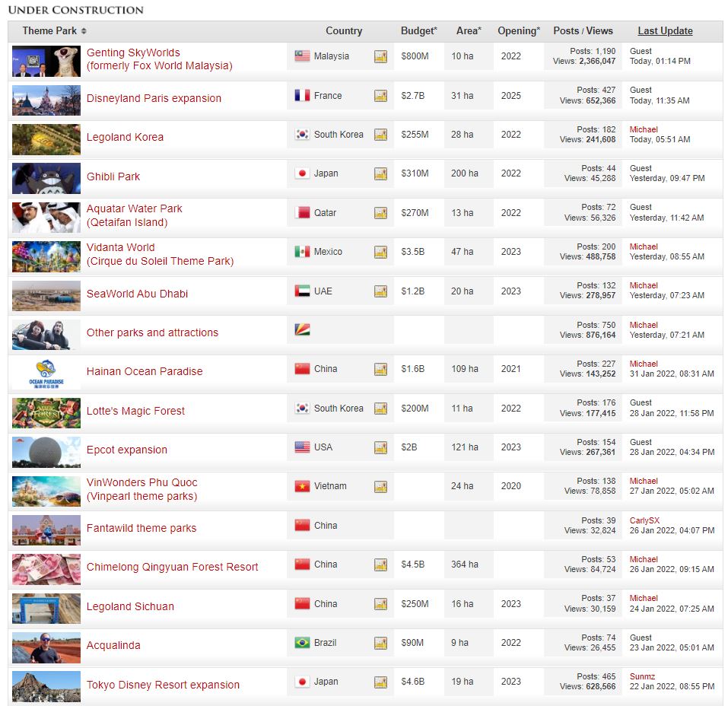Image resolution: width=728 pixels, height=706 pixels.
Task: Open the map icon in Legoland Korea row
Action: pyautogui.click(x=380, y=135)
